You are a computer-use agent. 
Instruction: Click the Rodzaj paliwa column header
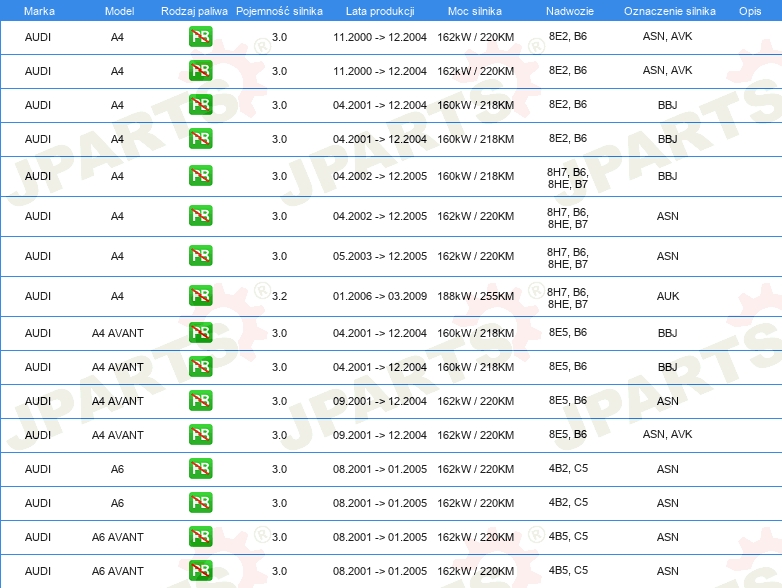pos(194,11)
